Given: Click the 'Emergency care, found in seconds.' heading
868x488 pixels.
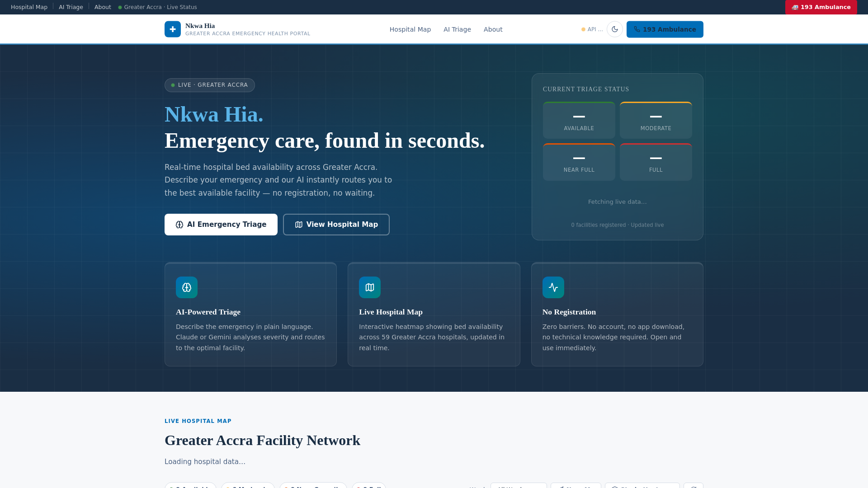Looking at the screenshot, I should click(325, 141).
